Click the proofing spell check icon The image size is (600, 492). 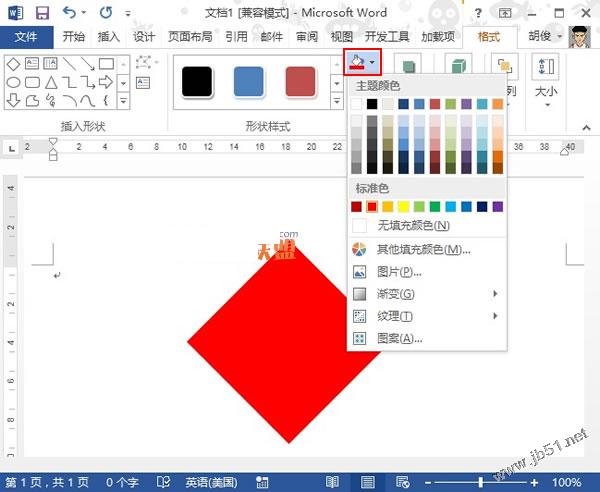(x=163, y=482)
